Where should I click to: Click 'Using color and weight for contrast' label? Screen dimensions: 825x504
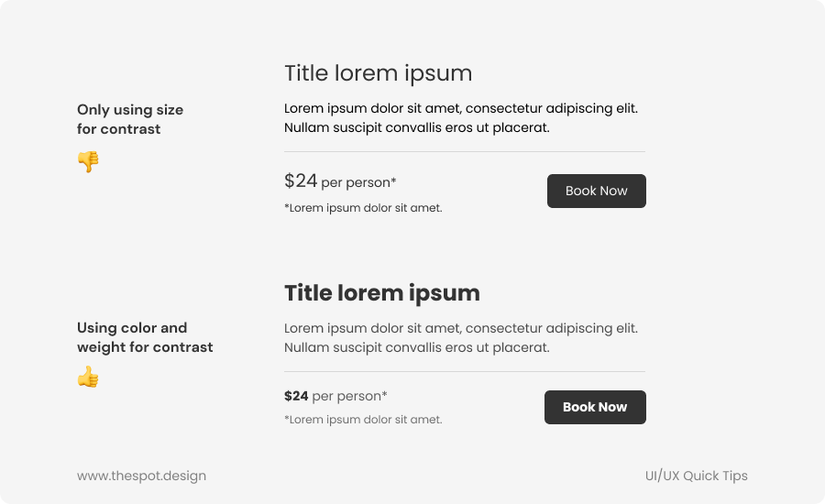click(x=145, y=337)
